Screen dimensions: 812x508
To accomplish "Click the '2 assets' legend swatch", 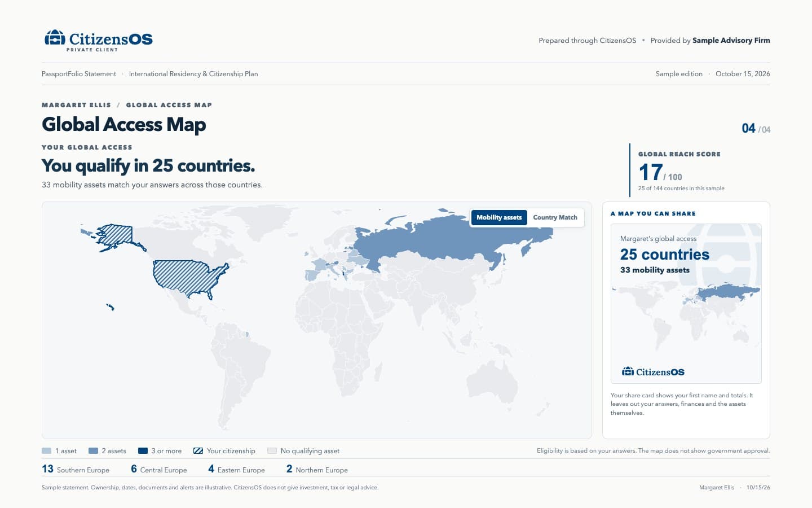I will [x=94, y=450].
